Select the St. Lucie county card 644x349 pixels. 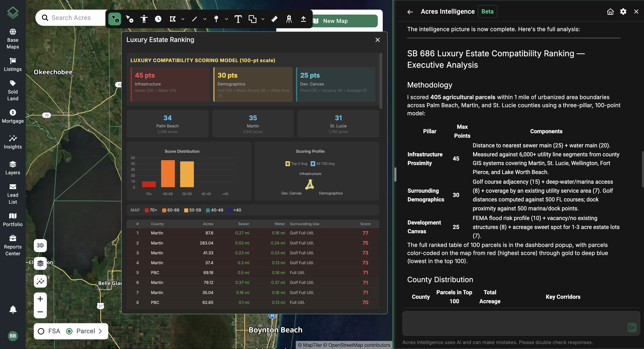click(338, 124)
